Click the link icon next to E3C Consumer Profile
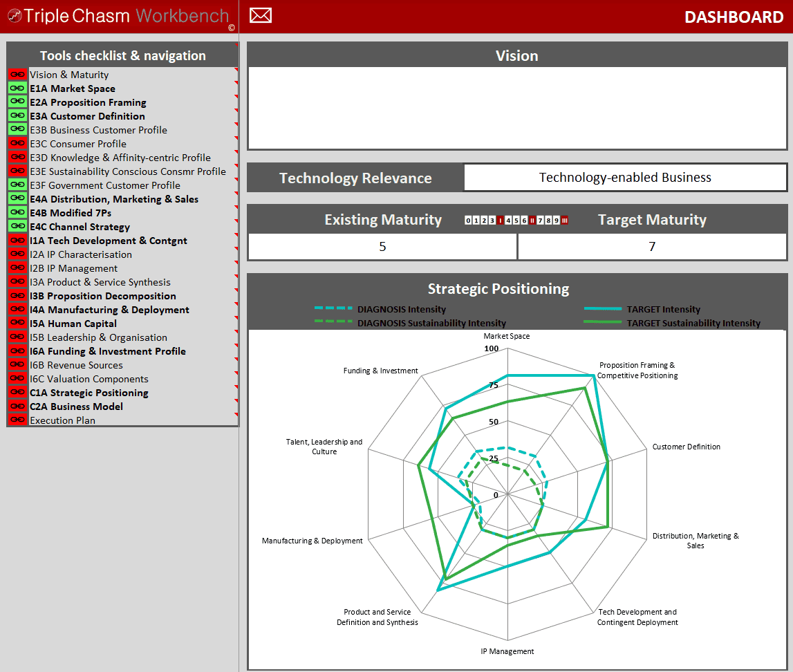 pos(17,144)
